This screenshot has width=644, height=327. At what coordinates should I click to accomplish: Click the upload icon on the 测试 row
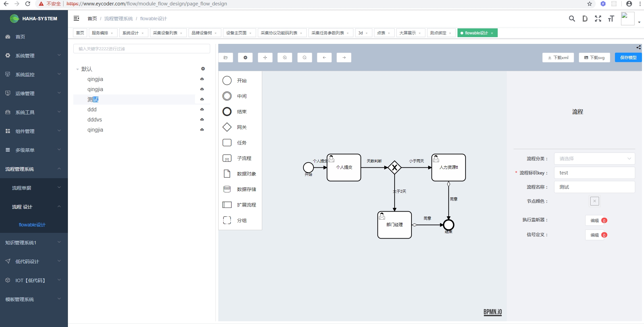click(x=202, y=99)
